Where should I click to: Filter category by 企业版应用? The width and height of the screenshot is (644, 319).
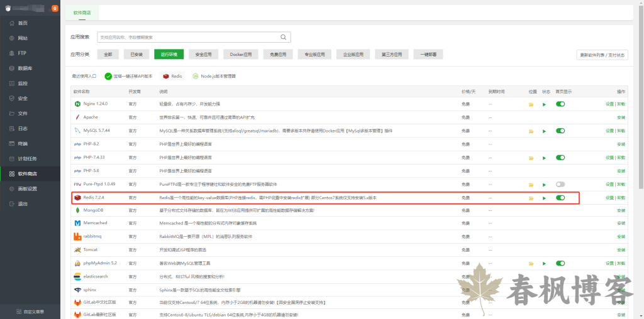(x=353, y=54)
